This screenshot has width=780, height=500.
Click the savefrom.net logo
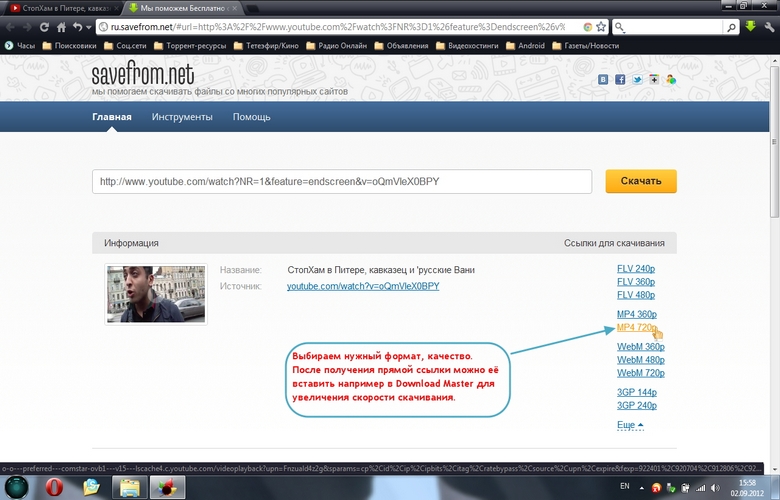point(143,75)
